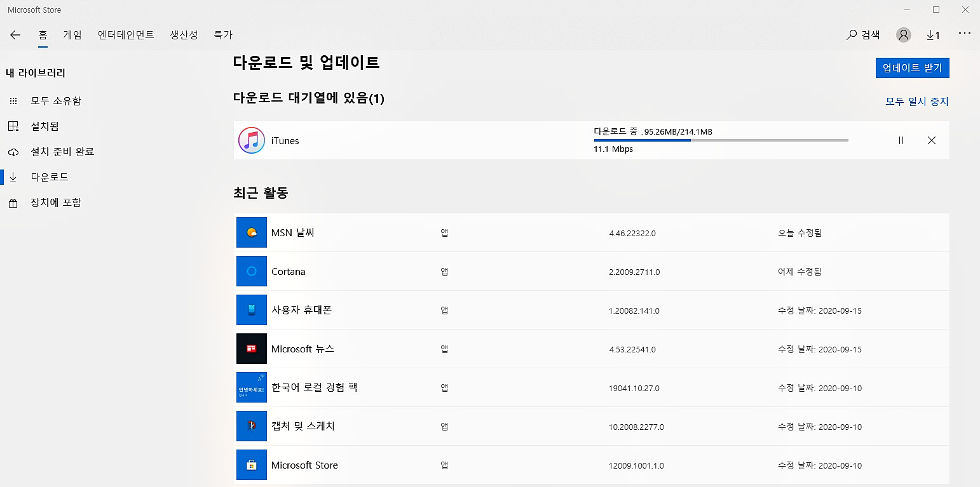The width and height of the screenshot is (980, 487).
Task: Open the search magnifier
Action: pos(852,35)
